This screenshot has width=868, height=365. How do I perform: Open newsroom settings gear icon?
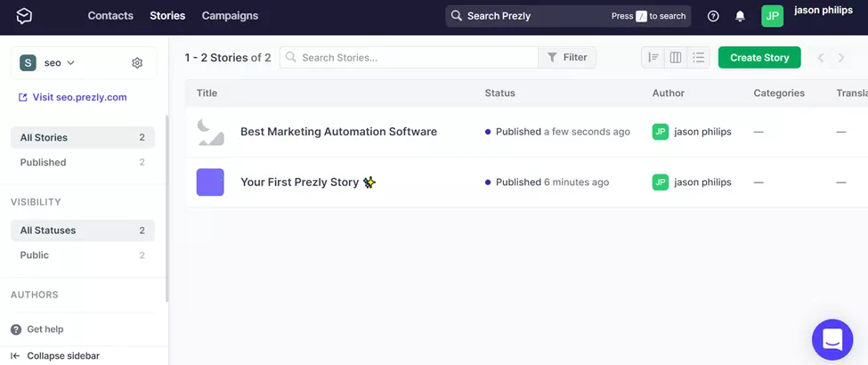click(x=137, y=63)
